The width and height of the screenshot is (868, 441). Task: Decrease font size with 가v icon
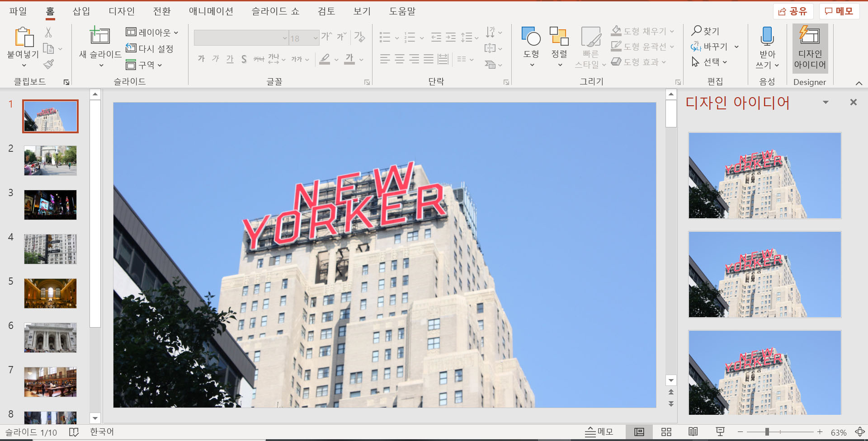click(342, 37)
